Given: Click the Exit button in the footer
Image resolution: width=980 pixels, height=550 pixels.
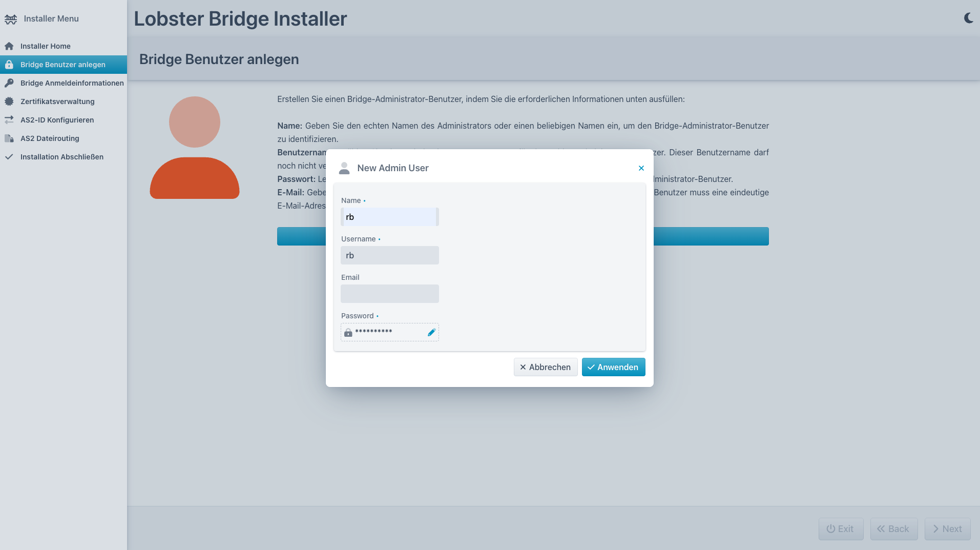Looking at the screenshot, I should [x=841, y=529].
